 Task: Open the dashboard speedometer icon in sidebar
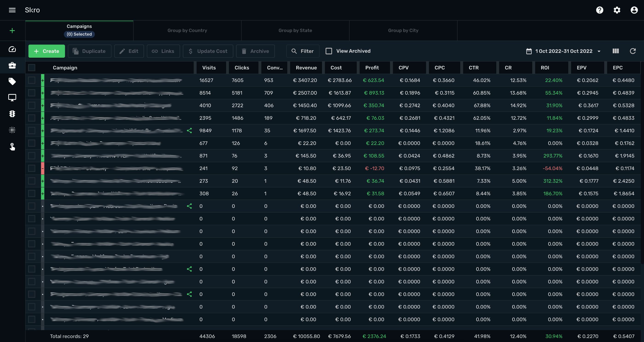(12, 49)
